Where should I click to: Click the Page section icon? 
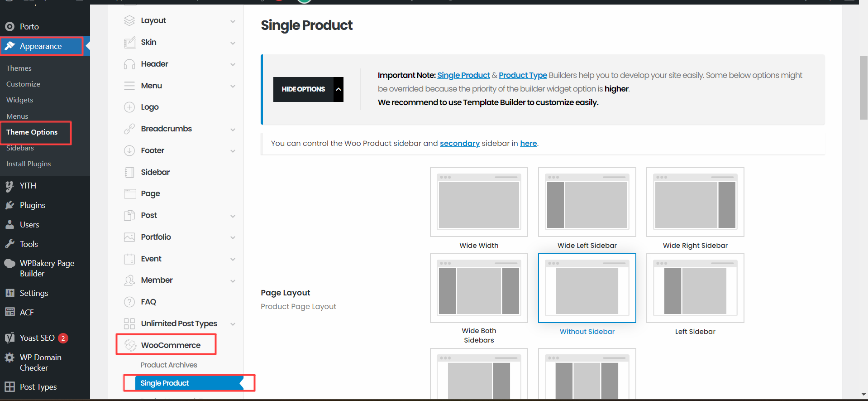click(129, 194)
